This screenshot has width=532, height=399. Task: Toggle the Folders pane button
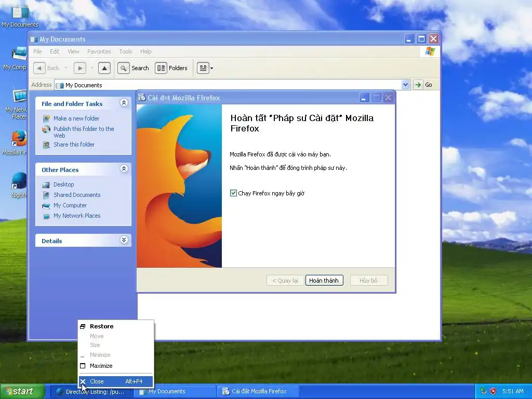171,68
